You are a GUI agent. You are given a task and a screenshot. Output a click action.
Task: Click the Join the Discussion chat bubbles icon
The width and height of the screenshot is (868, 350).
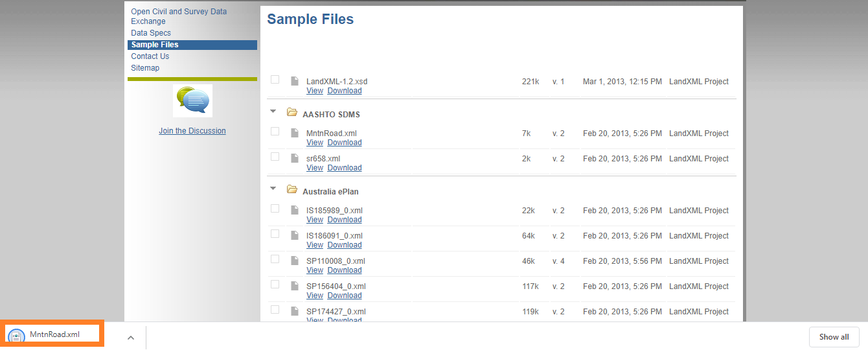[192, 100]
